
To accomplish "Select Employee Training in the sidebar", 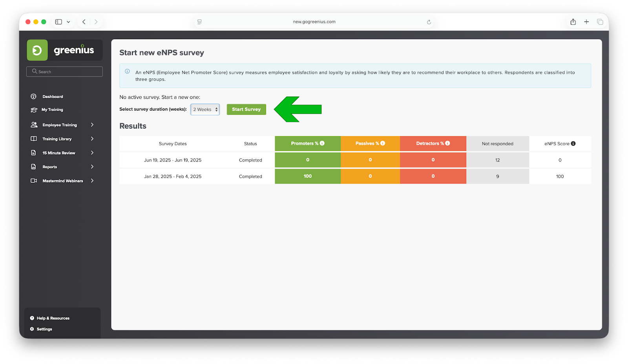I will tap(60, 125).
